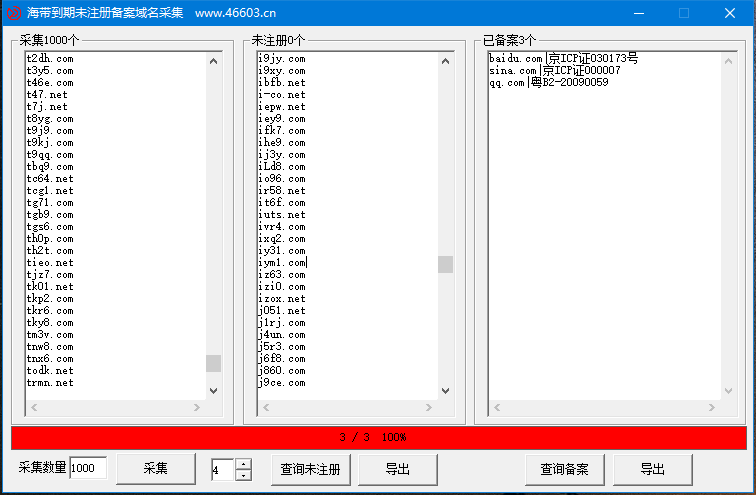Image resolution: width=756 pixels, height=495 pixels.
Task: Click the red progress bar showing 100%
Action: coord(378,438)
